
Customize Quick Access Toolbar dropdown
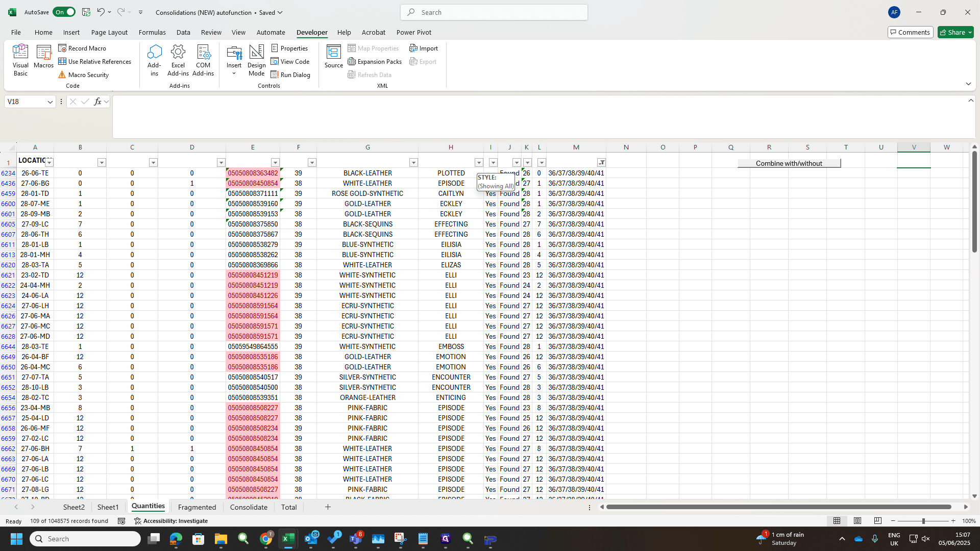[140, 12]
